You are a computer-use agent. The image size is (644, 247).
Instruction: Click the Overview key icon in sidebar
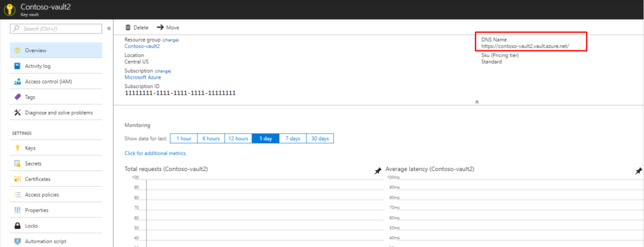(17, 50)
